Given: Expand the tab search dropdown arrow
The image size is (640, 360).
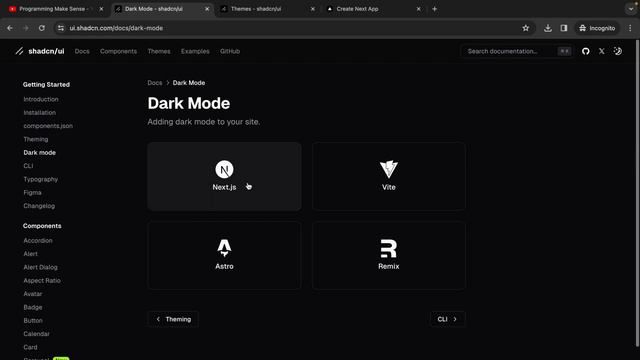Looking at the screenshot, I should tap(631, 9).
